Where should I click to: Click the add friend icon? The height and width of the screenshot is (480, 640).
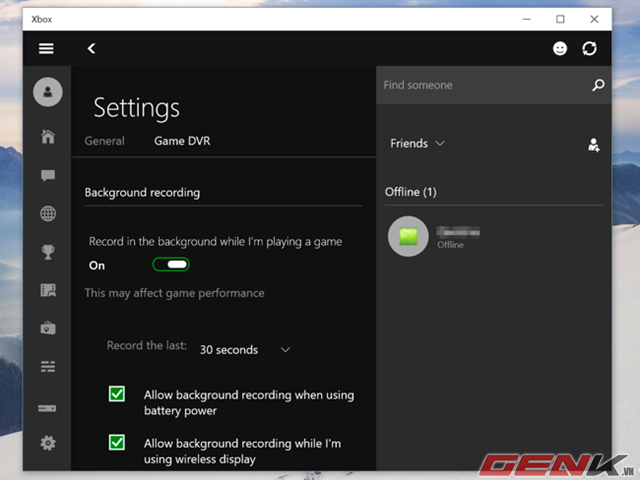[x=594, y=145]
